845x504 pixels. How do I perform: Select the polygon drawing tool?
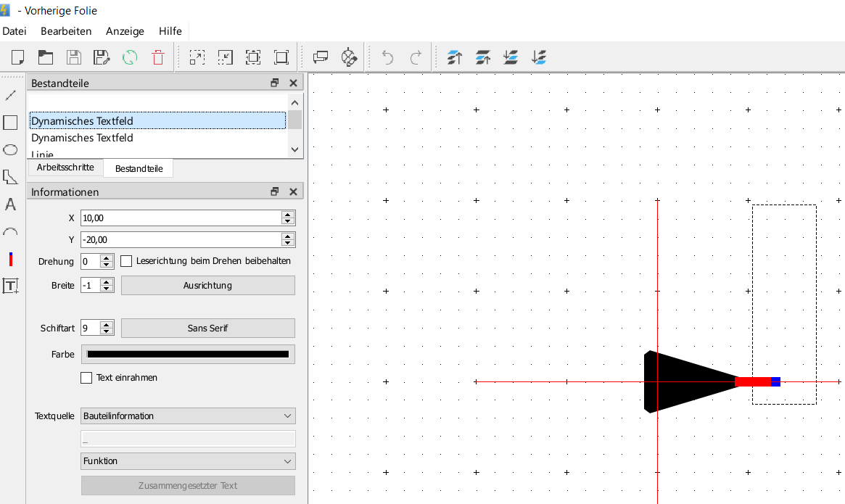point(11,177)
